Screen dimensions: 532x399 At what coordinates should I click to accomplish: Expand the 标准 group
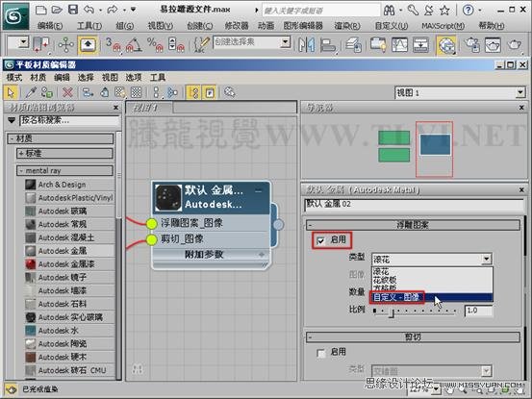[64, 153]
